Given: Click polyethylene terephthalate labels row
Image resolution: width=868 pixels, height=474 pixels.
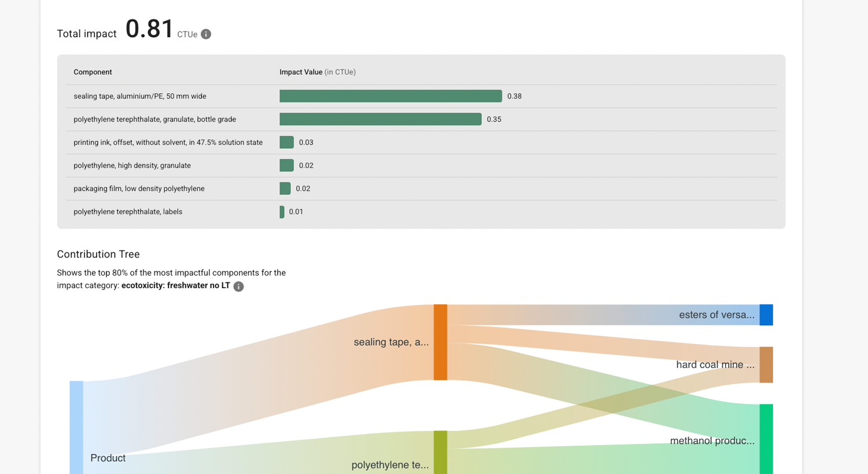Looking at the screenshot, I should click(128, 212).
